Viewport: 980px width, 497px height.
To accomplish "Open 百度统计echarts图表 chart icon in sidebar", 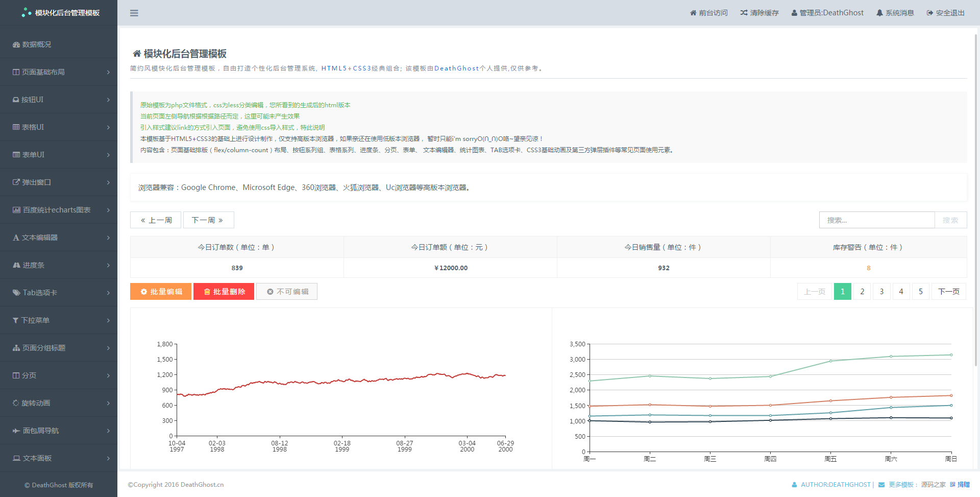I will [15, 210].
